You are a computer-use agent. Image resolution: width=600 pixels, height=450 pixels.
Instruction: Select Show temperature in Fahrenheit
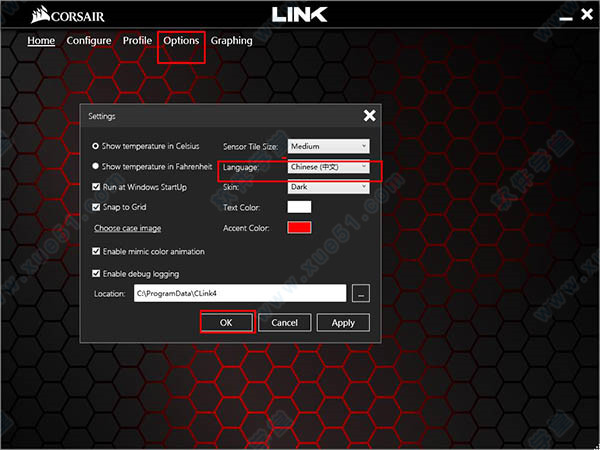coord(96,166)
